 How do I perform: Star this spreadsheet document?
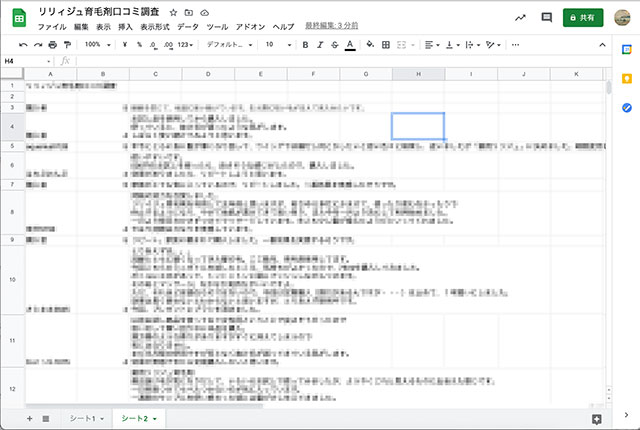(174, 11)
